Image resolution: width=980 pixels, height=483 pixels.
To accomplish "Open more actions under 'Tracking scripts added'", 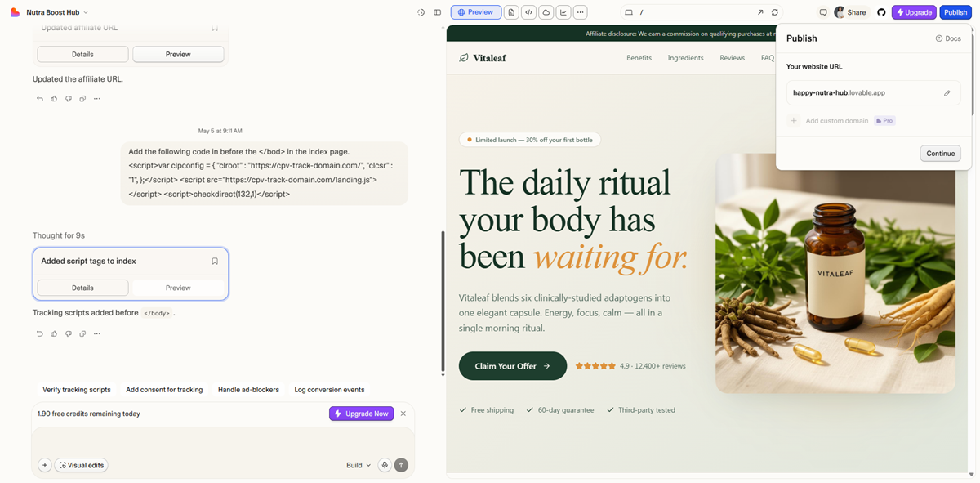I will point(97,333).
